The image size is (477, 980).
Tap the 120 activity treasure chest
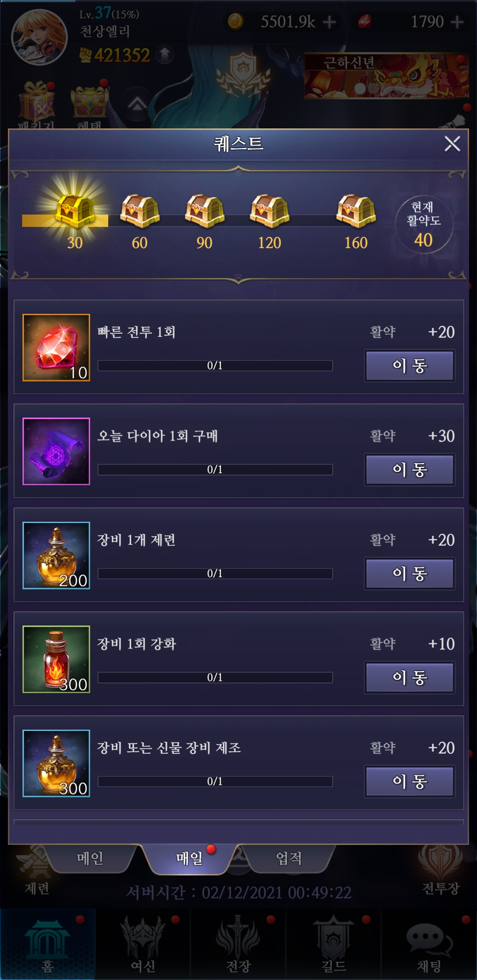[269, 211]
